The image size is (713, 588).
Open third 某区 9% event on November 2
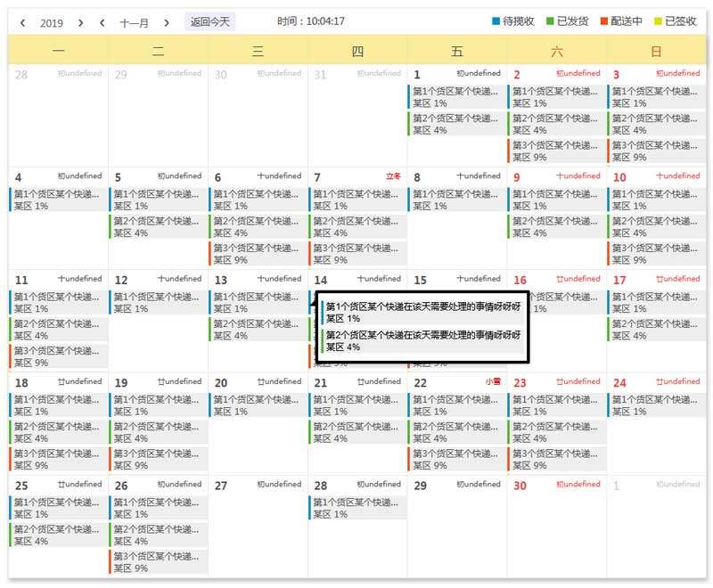[x=556, y=151]
